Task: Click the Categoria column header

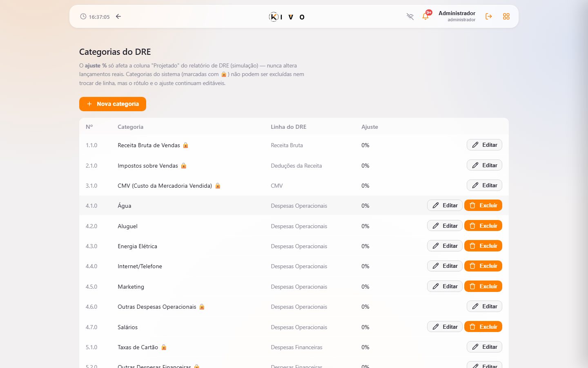Action: (x=130, y=127)
